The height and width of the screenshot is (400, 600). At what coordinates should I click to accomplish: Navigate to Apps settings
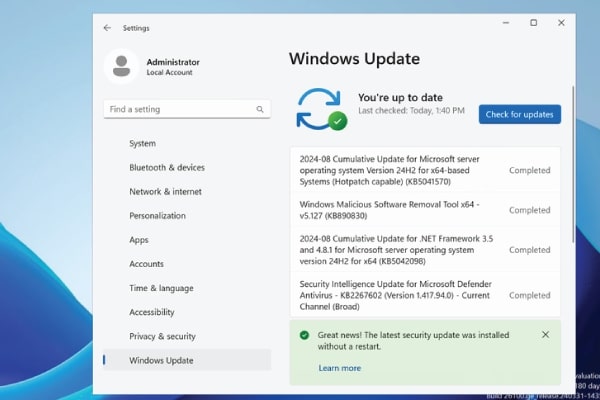[139, 240]
